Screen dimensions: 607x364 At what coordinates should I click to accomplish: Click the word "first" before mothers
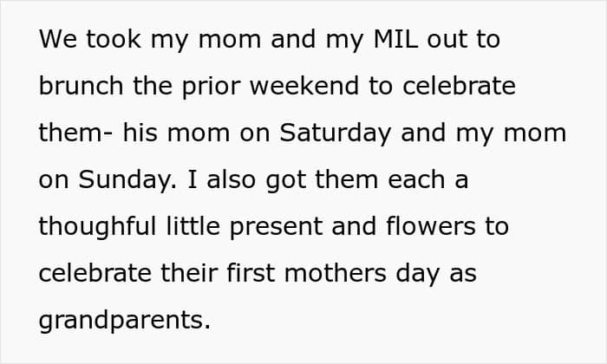tap(251, 272)
